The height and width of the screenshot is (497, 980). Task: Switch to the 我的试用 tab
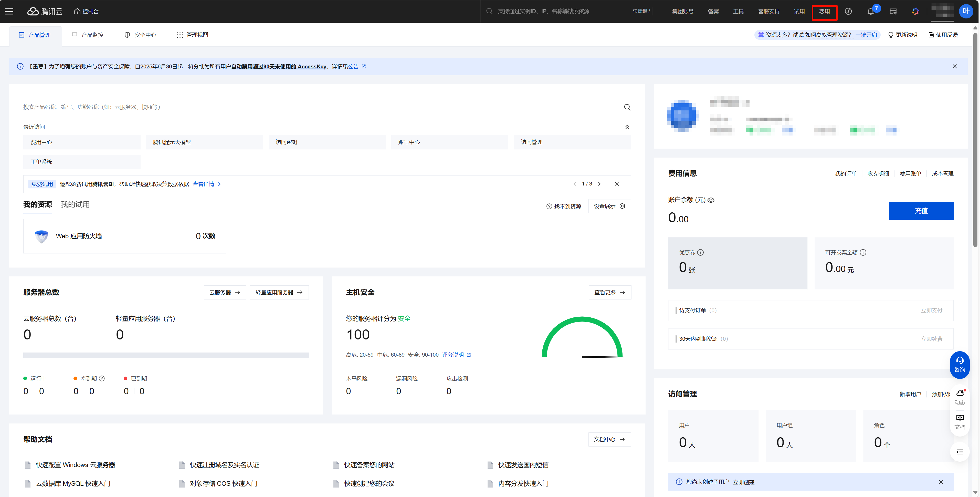click(75, 205)
